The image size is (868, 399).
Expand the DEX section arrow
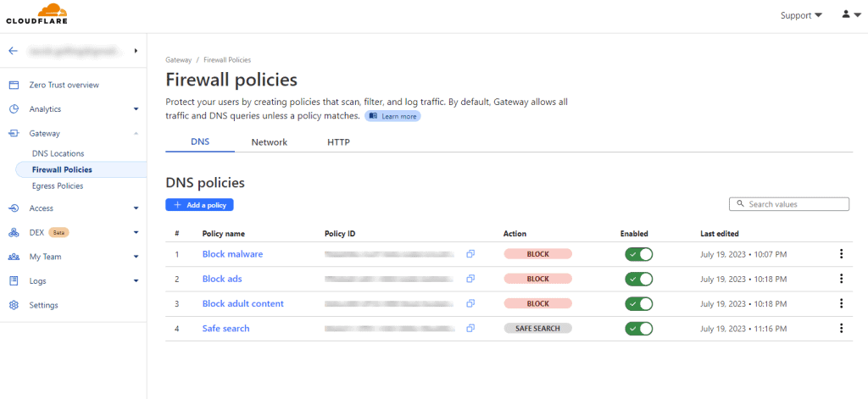(136, 232)
